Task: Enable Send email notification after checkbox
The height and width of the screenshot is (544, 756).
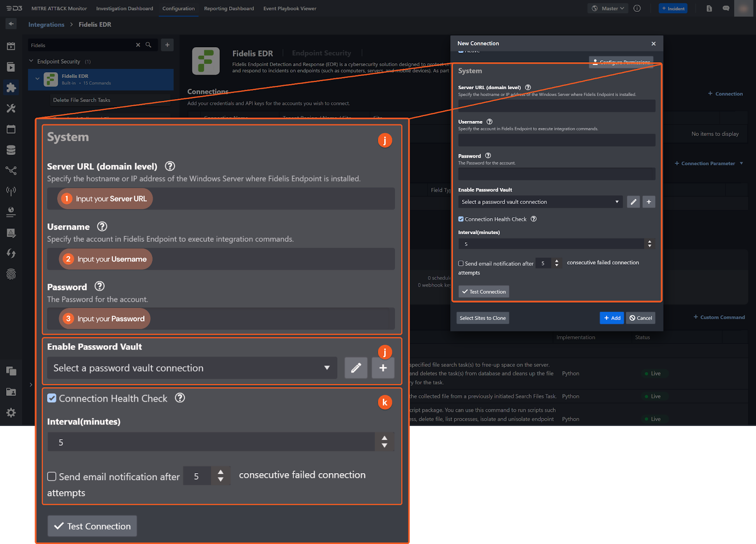Action: 461,263
